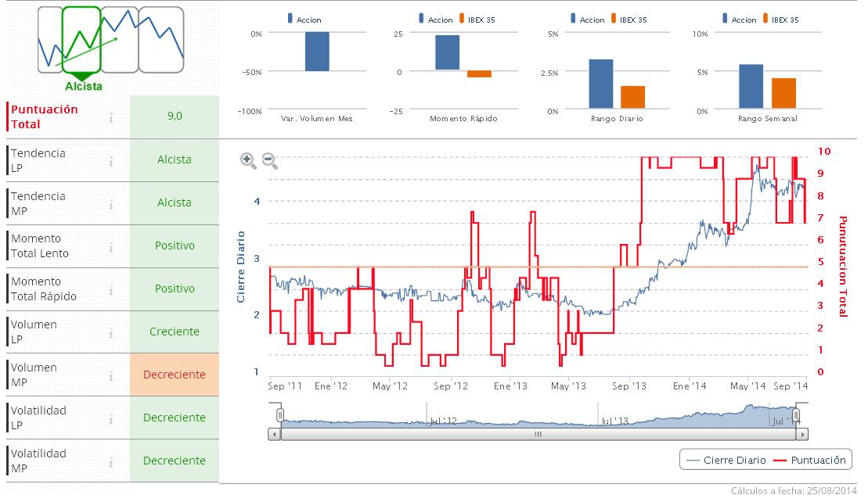Toggle Cierre Diario series in legend
The image size is (868, 502).
tap(726, 460)
